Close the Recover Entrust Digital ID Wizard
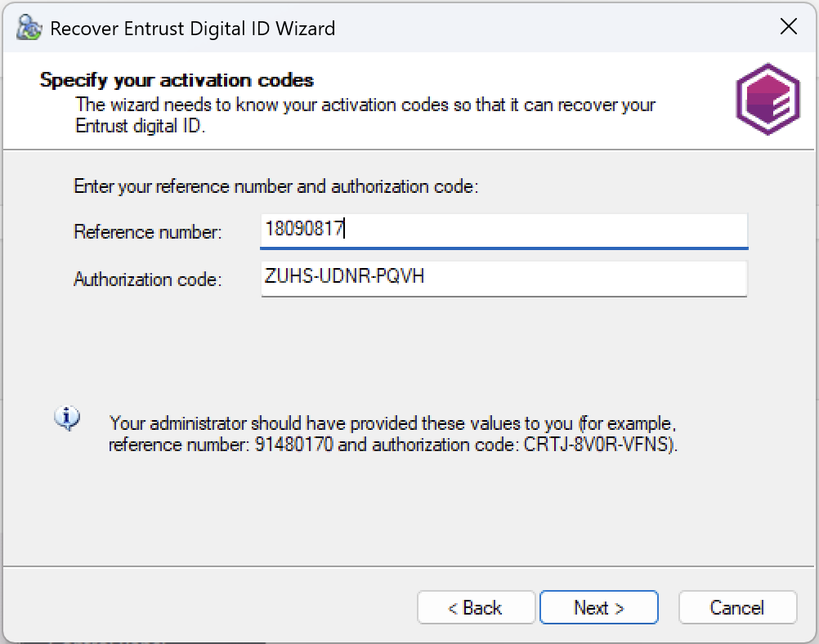819x644 pixels. (788, 28)
